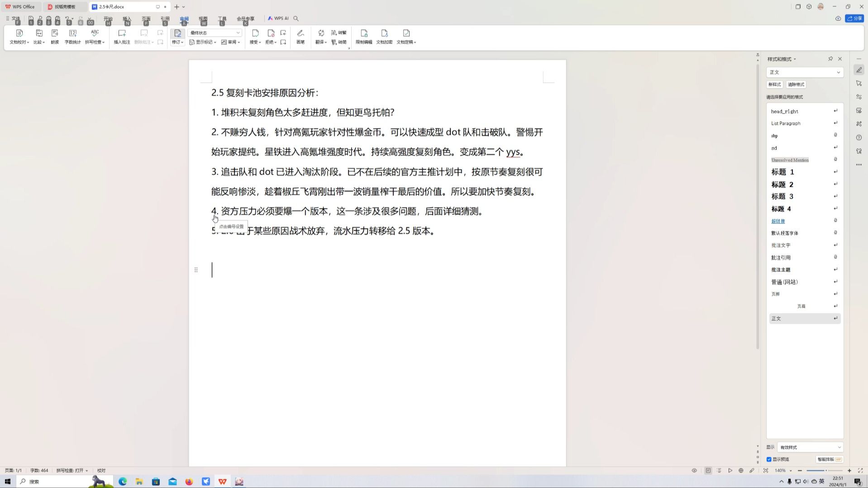Click the 新样式 new style button

(774, 85)
